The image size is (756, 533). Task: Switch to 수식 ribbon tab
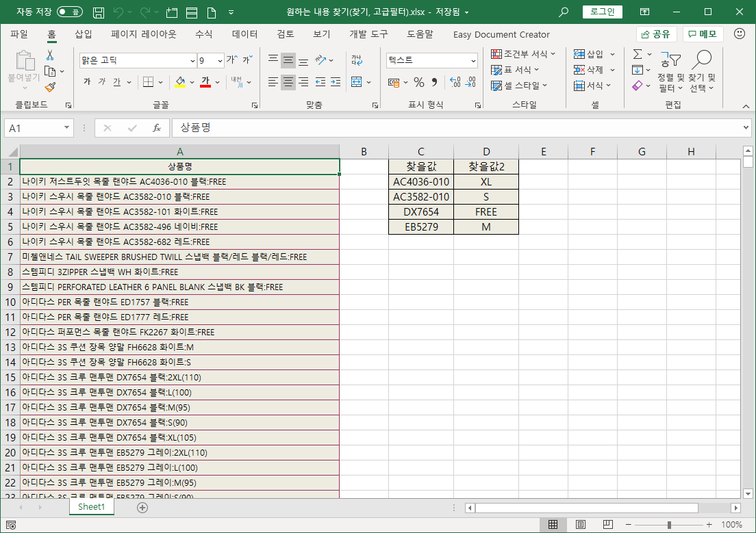pyautogui.click(x=203, y=34)
